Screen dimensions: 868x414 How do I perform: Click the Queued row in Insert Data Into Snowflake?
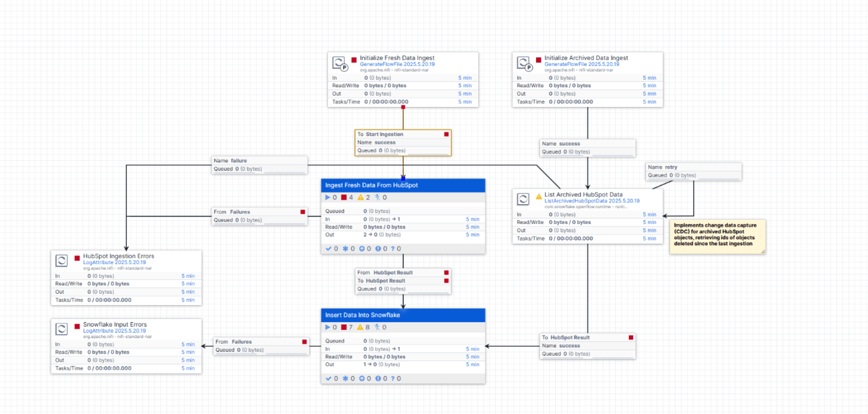(x=403, y=341)
